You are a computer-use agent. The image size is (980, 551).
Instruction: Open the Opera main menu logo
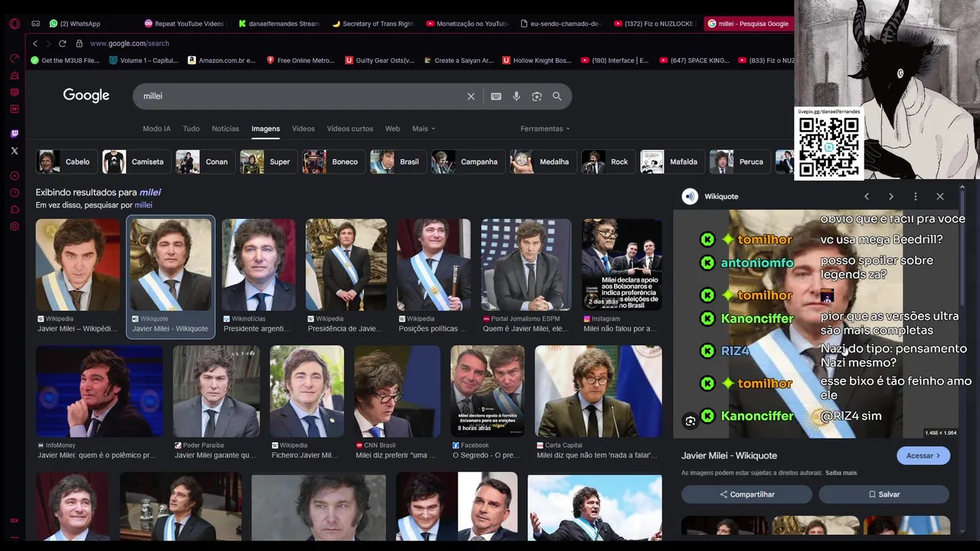point(14,24)
